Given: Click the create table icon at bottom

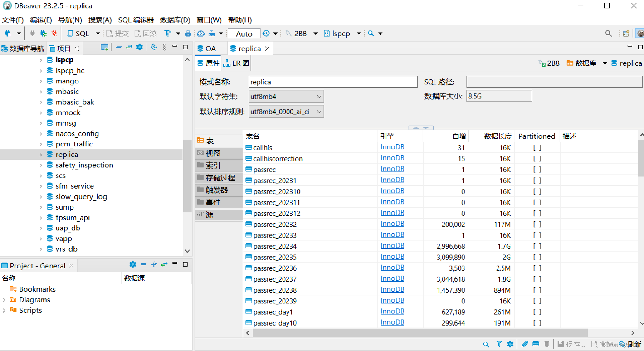Looking at the screenshot, I should coord(536,344).
